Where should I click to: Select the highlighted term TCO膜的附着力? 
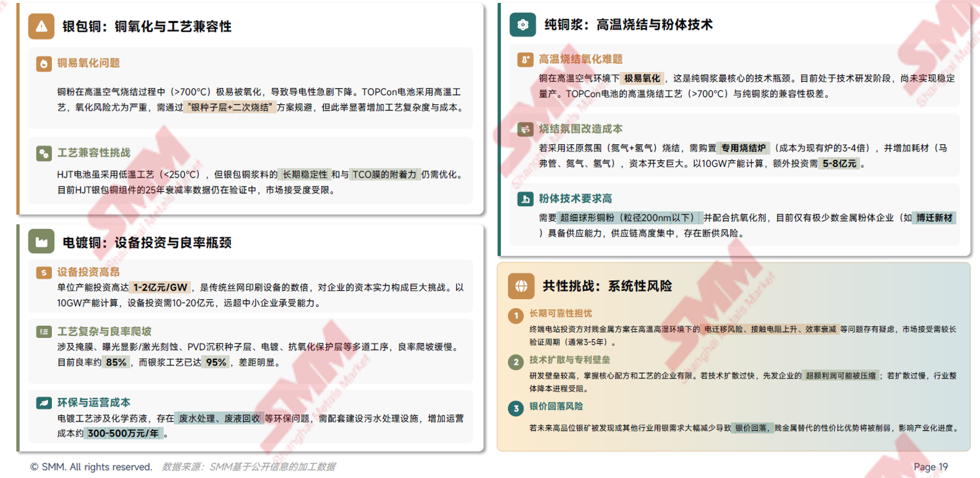pyautogui.click(x=384, y=175)
